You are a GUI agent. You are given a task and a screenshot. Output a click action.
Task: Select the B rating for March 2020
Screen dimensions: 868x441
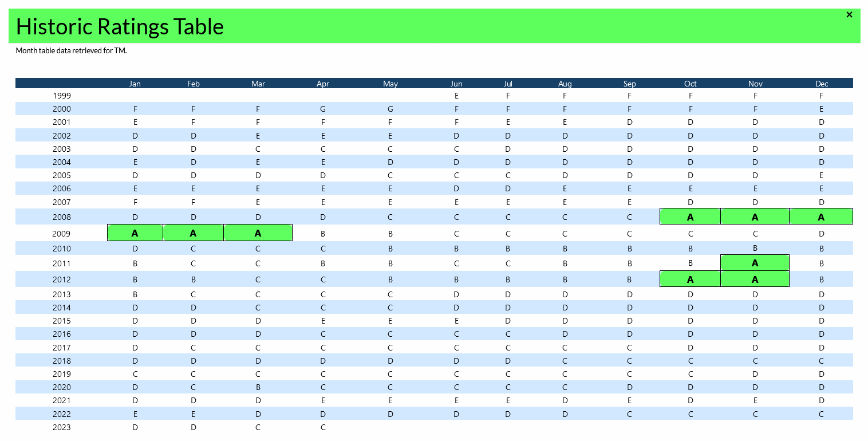[258, 387]
